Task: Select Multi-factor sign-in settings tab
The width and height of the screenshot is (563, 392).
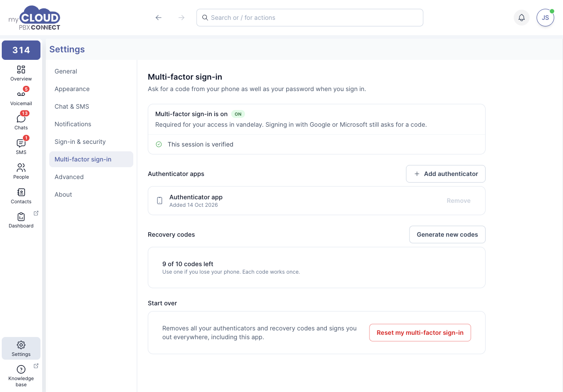Action: click(91, 159)
